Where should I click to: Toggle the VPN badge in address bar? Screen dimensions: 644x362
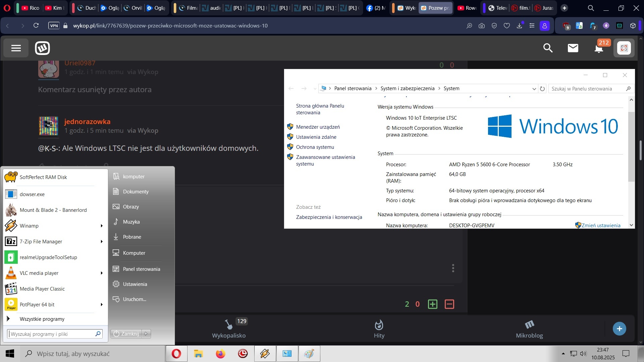tap(54, 25)
